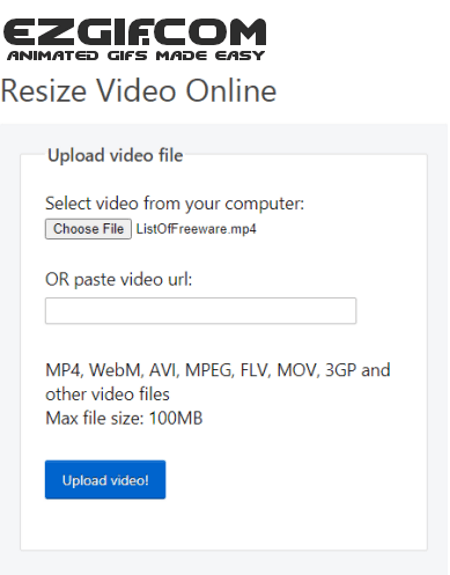Click the Resize Video Online heading

point(139,91)
